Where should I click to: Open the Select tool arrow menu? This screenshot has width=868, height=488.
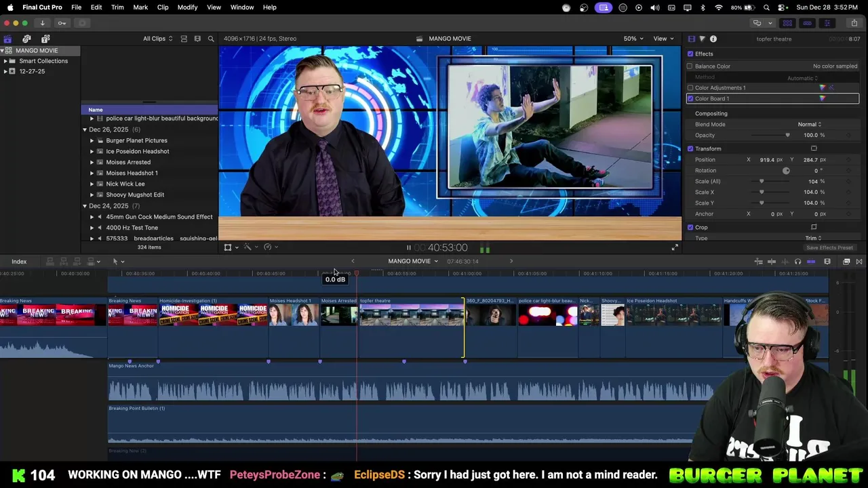(118, 262)
